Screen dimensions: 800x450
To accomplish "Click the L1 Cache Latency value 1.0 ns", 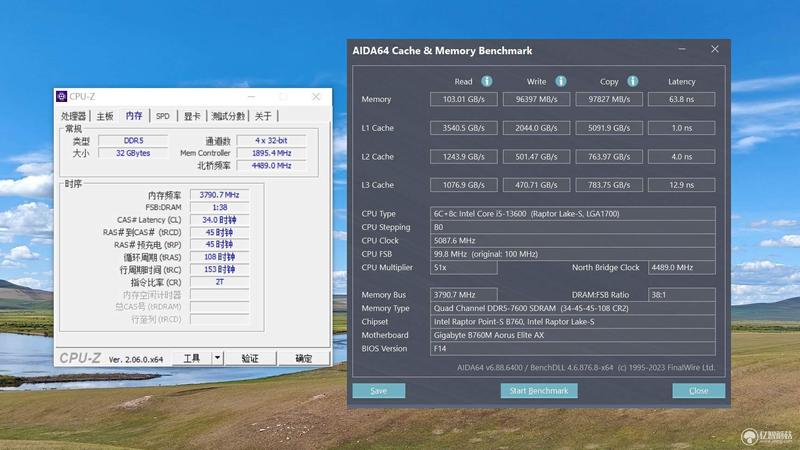I will pyautogui.click(x=681, y=128).
